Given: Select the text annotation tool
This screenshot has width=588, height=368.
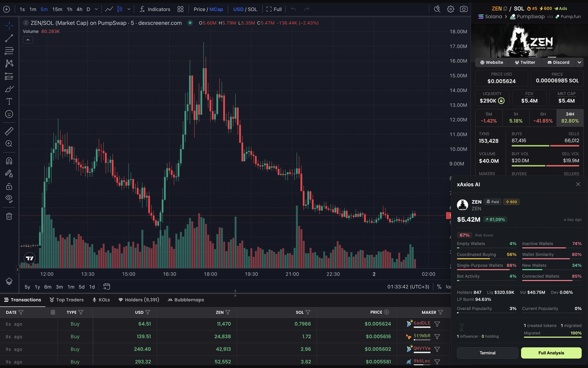Looking at the screenshot, I should 9,101.
